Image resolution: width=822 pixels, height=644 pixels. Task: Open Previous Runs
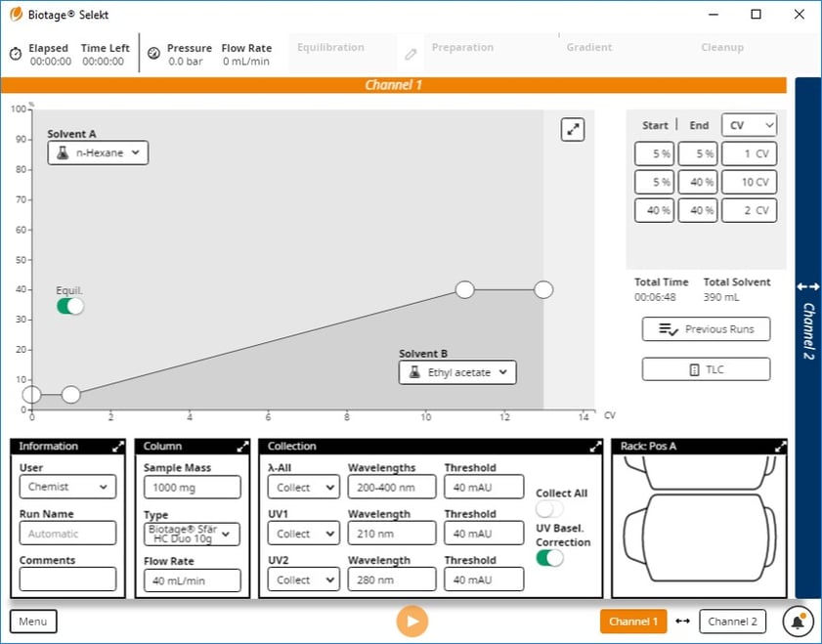(706, 329)
